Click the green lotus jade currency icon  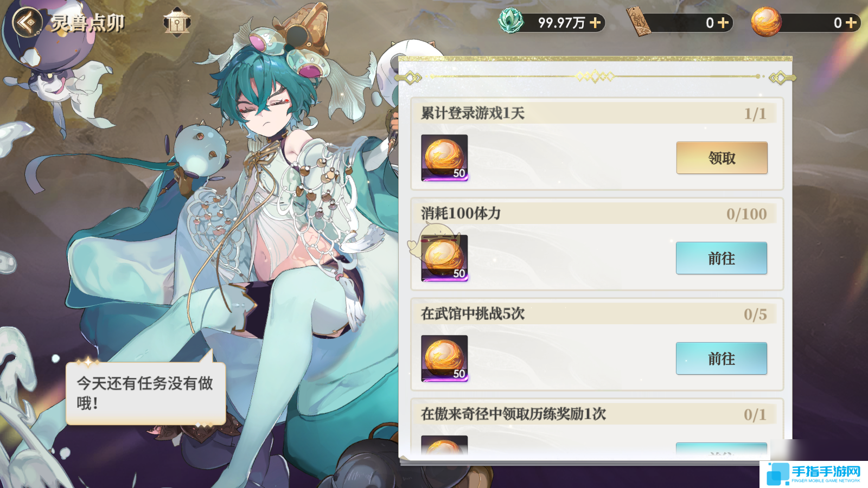click(x=510, y=22)
